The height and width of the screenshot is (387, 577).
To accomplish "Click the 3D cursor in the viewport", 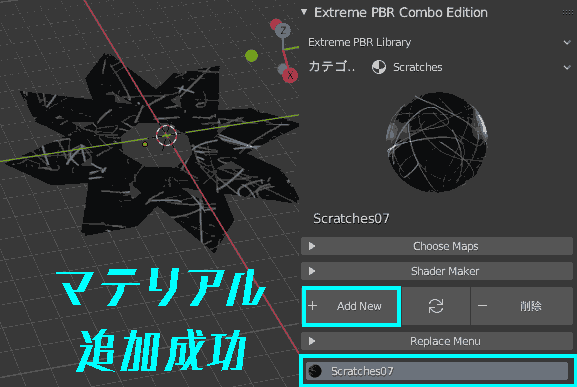I will click(166, 135).
